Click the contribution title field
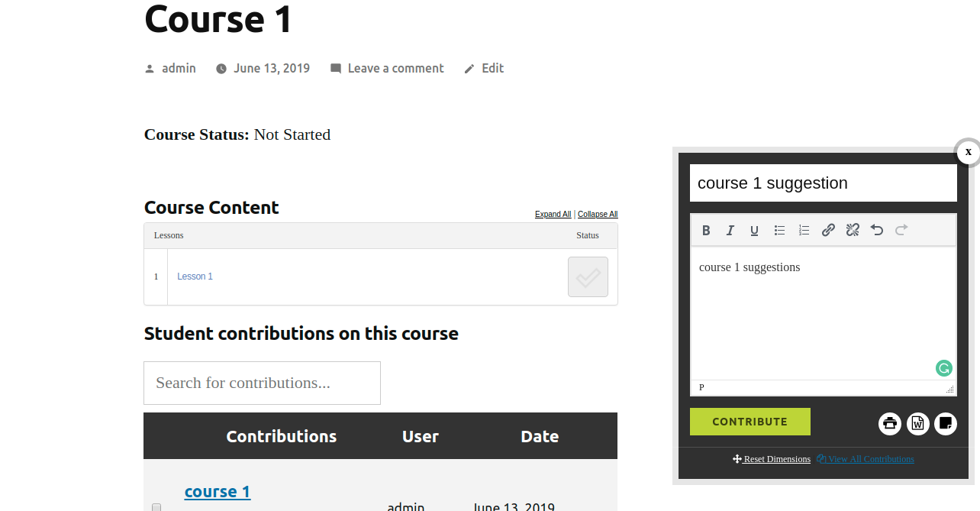The width and height of the screenshot is (980, 511). coord(824,183)
